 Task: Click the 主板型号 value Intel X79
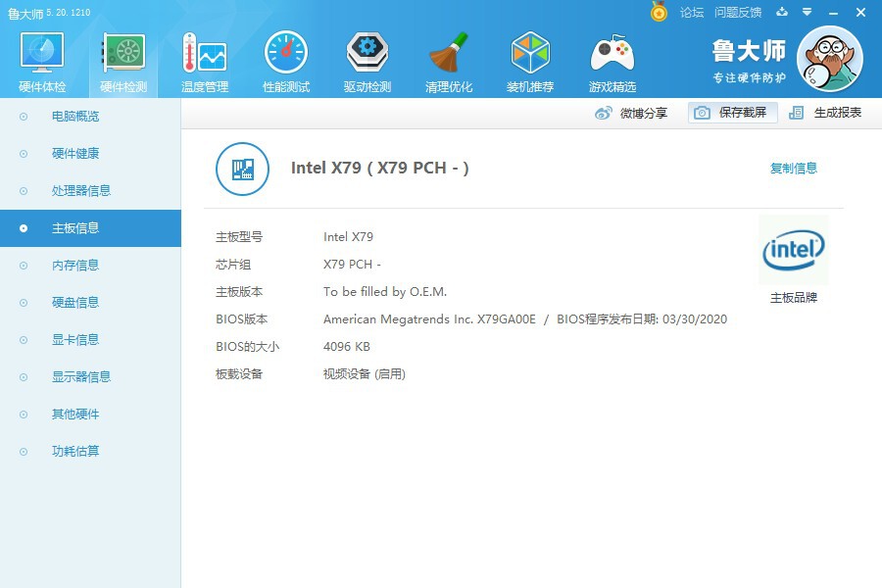click(x=348, y=237)
